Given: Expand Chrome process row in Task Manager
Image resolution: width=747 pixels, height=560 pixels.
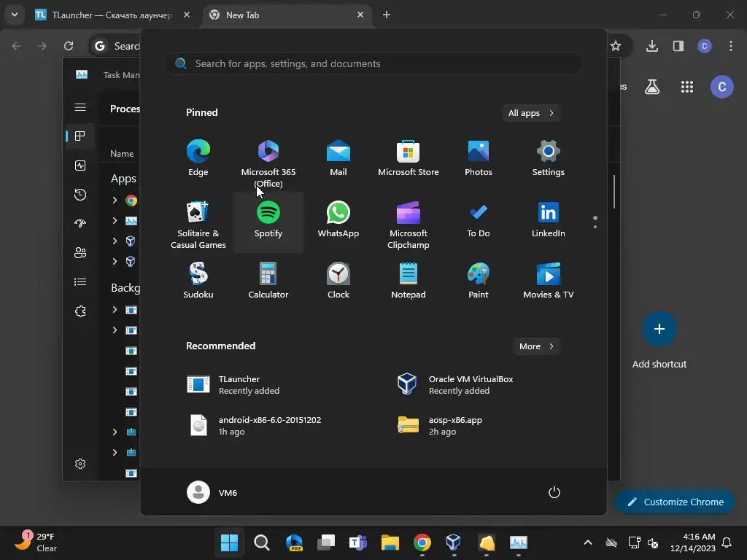Looking at the screenshot, I should tap(115, 200).
